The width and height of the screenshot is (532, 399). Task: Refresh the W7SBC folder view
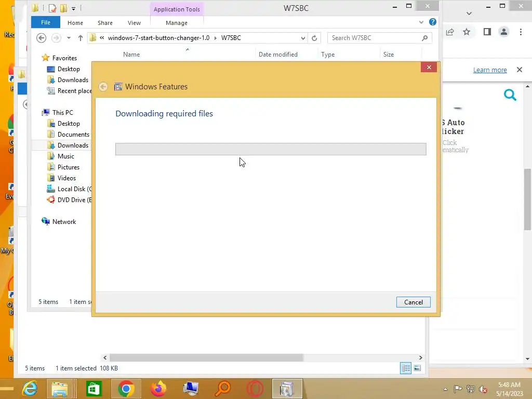click(314, 38)
